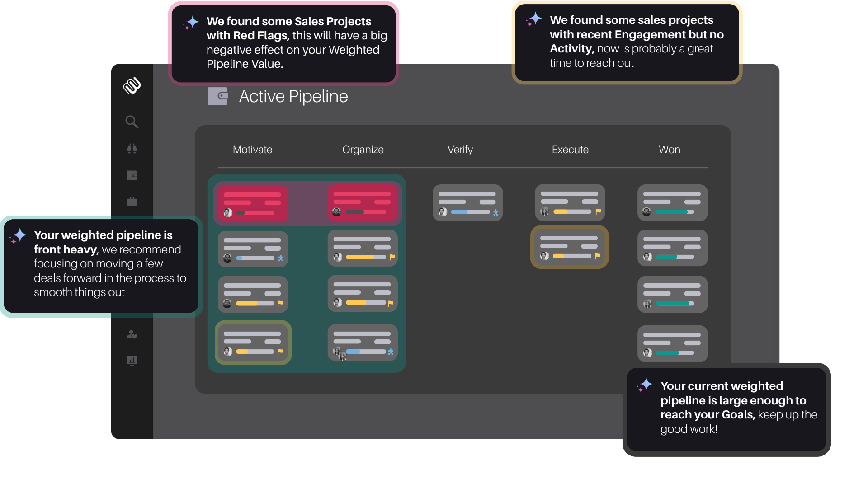The image size is (868, 488).
Task: Open the red-flagged deal card under Motivate
Action: [x=253, y=203]
